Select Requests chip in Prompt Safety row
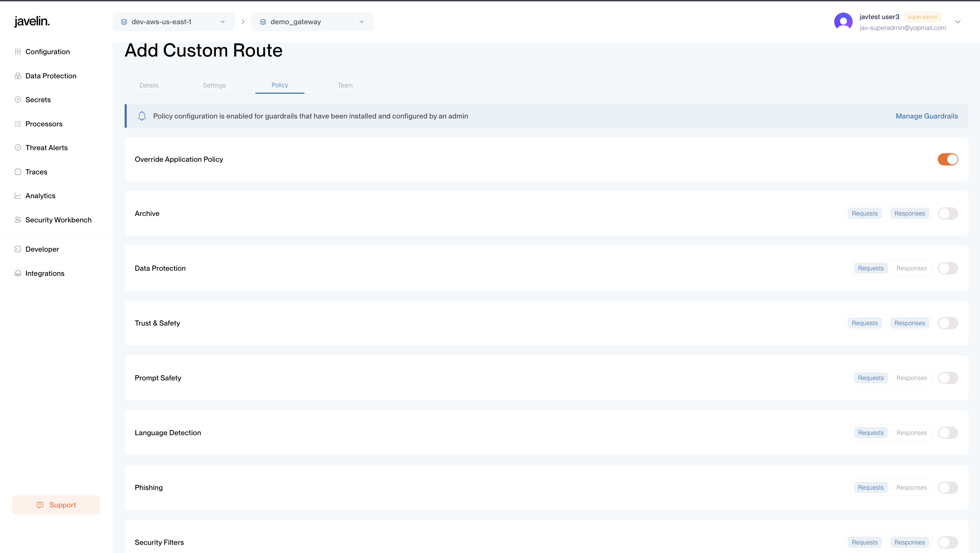The height and width of the screenshot is (553, 980). pos(870,378)
